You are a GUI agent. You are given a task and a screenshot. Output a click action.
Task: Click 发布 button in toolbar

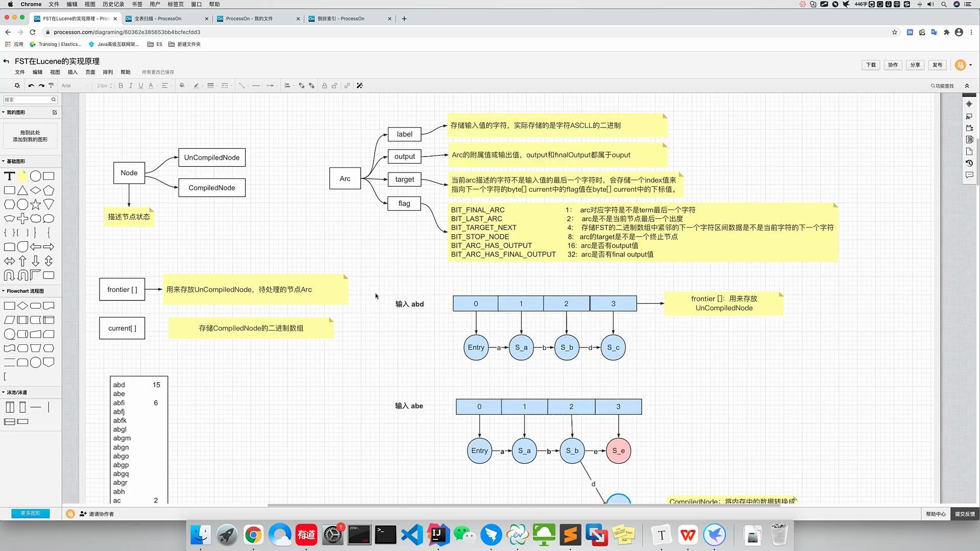[x=938, y=65]
